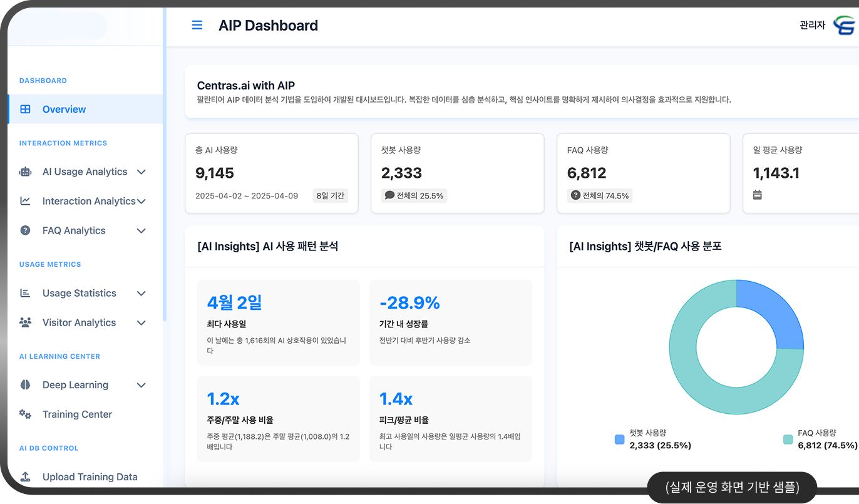The image size is (859, 504).
Task: Click the Deep Learning brain icon
Action: tap(25, 385)
